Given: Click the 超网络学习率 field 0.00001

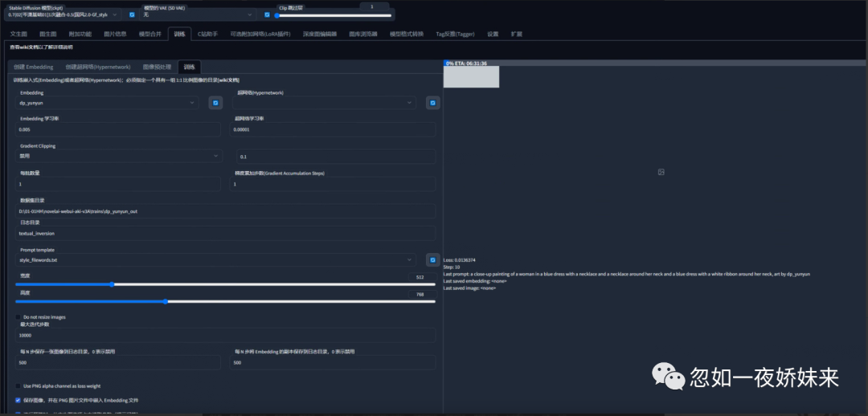Looking at the screenshot, I should coord(333,129).
